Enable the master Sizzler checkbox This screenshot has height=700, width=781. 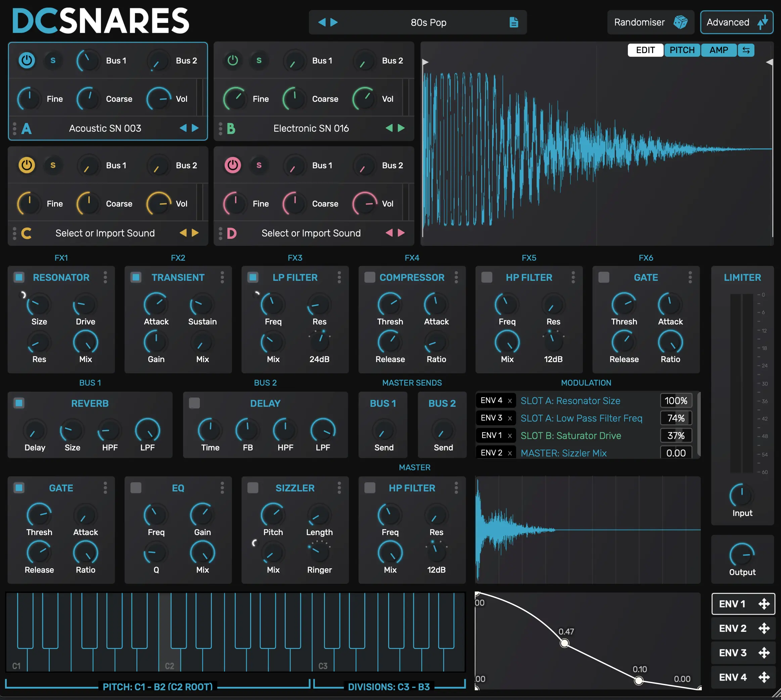(x=252, y=488)
